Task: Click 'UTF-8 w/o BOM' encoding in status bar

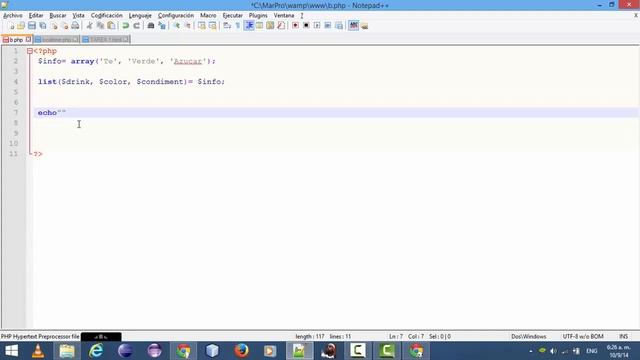Action: [583, 336]
